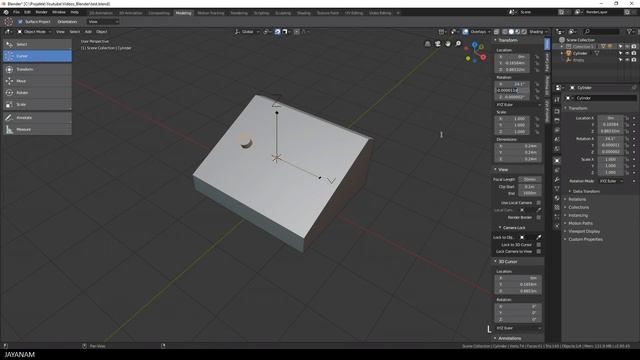Click the sidebar Scale X field
640x360 pixels.
512,119
